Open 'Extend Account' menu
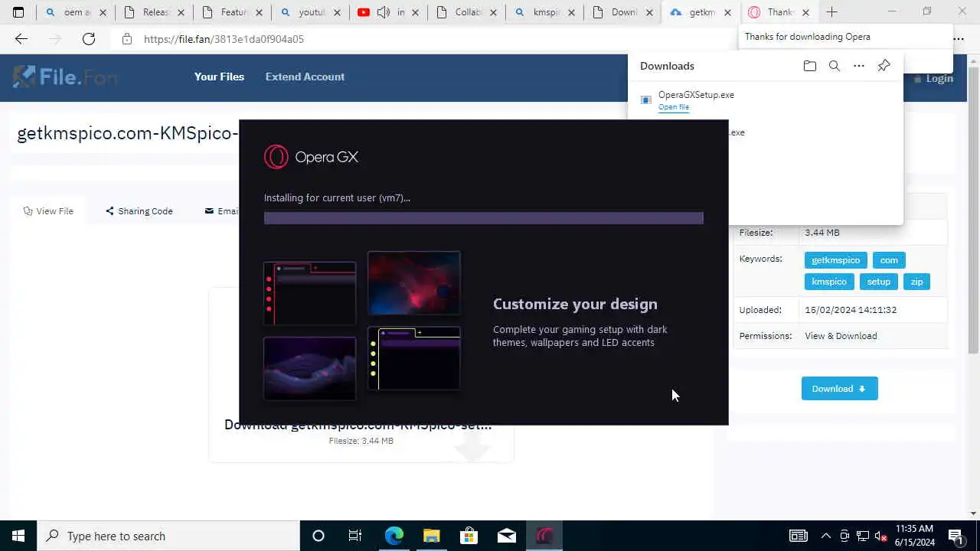Screen dimensions: 980x551 coord(305,77)
